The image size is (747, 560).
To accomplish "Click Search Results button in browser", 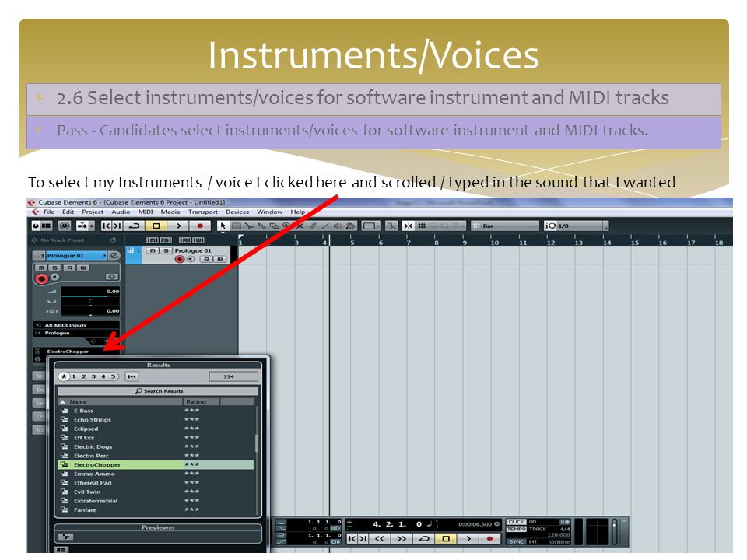I will click(x=158, y=391).
